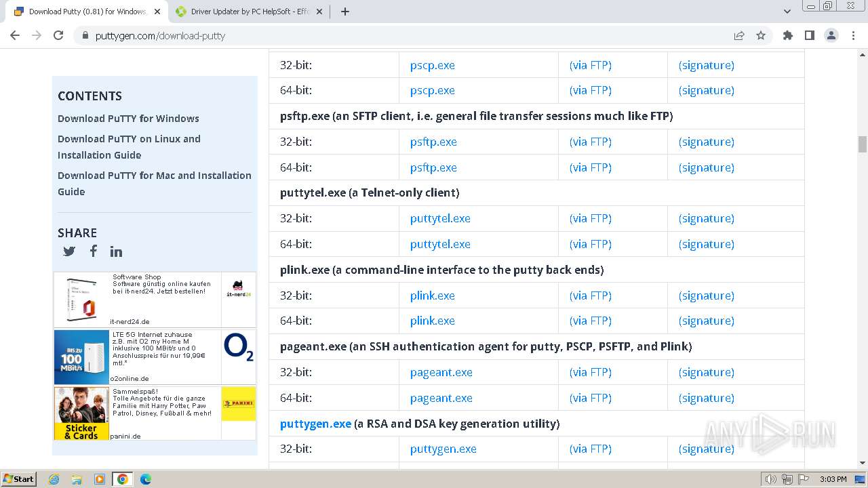Open Microsoft Edge from the taskbar

146,479
